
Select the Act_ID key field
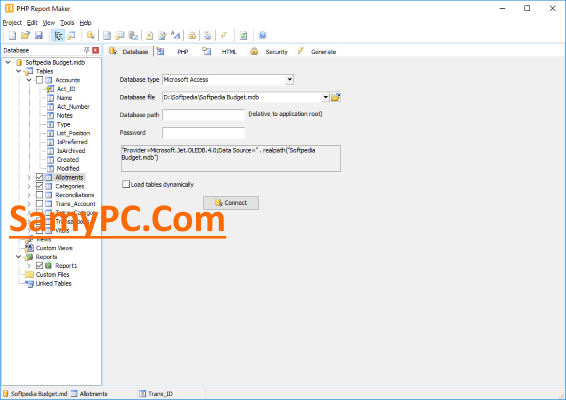66,89
